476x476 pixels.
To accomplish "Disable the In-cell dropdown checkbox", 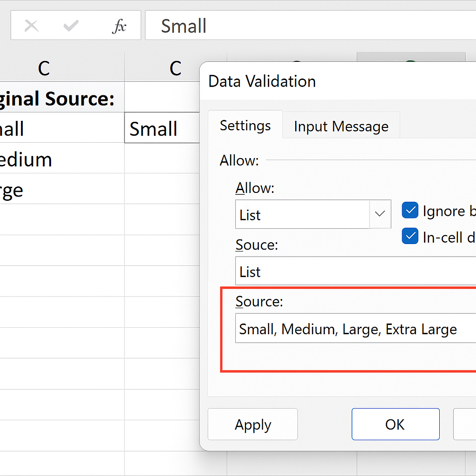I will (x=410, y=237).
